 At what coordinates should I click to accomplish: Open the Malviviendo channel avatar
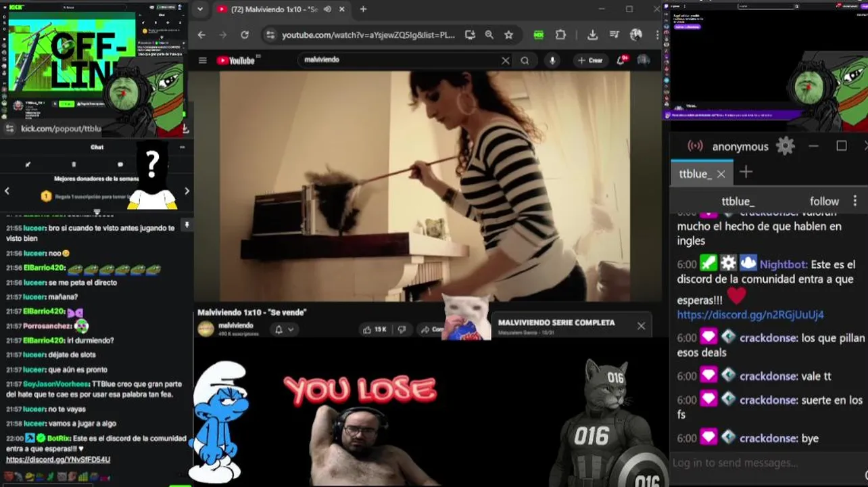click(x=206, y=329)
